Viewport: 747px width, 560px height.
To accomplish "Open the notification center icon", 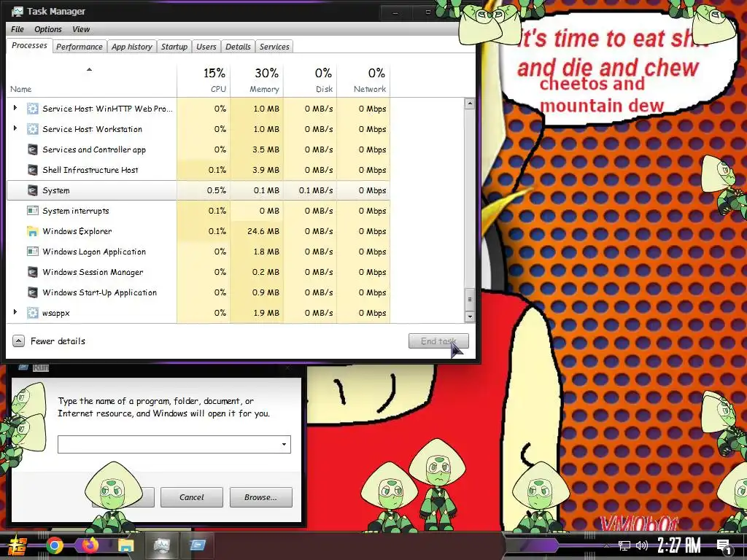I will pyautogui.click(x=724, y=547).
